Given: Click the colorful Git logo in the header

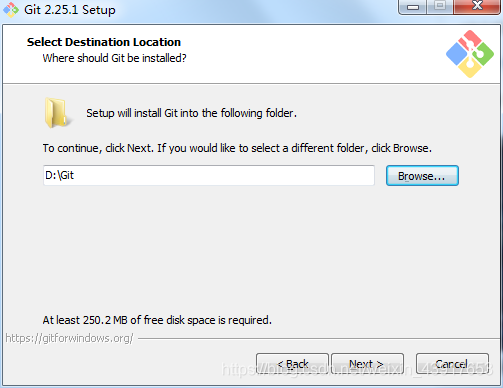Looking at the screenshot, I should 470,54.
